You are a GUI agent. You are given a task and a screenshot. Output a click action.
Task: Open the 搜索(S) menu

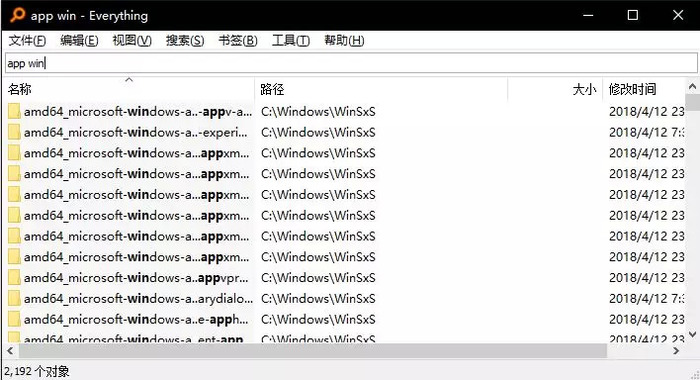[x=185, y=41]
